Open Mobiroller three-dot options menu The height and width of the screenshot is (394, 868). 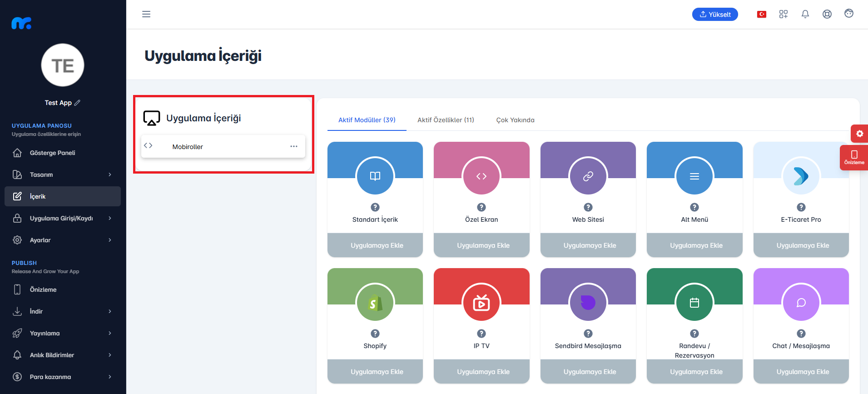click(294, 146)
